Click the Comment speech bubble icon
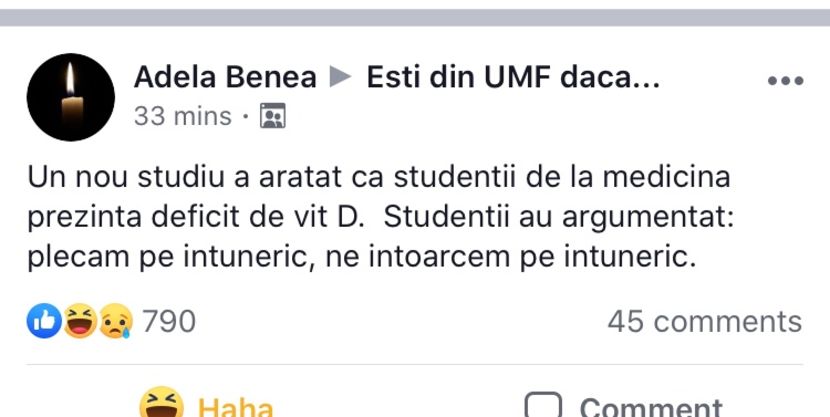The image size is (830, 417). coord(544,406)
